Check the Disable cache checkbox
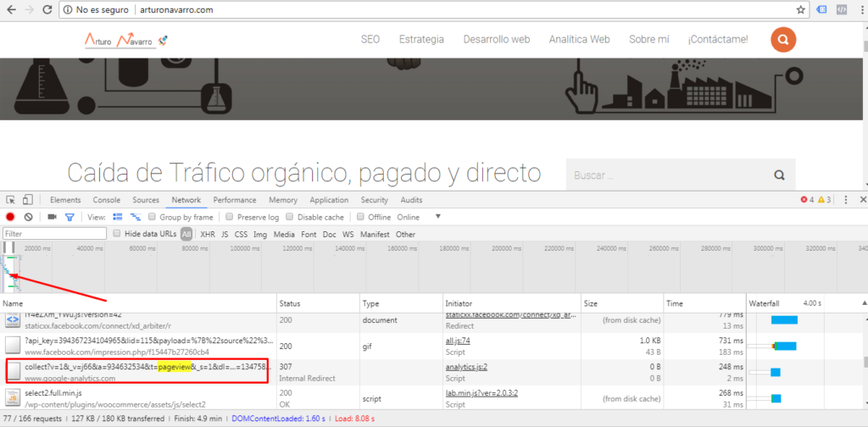Image resolution: width=868 pixels, height=427 pixels. 290,217
